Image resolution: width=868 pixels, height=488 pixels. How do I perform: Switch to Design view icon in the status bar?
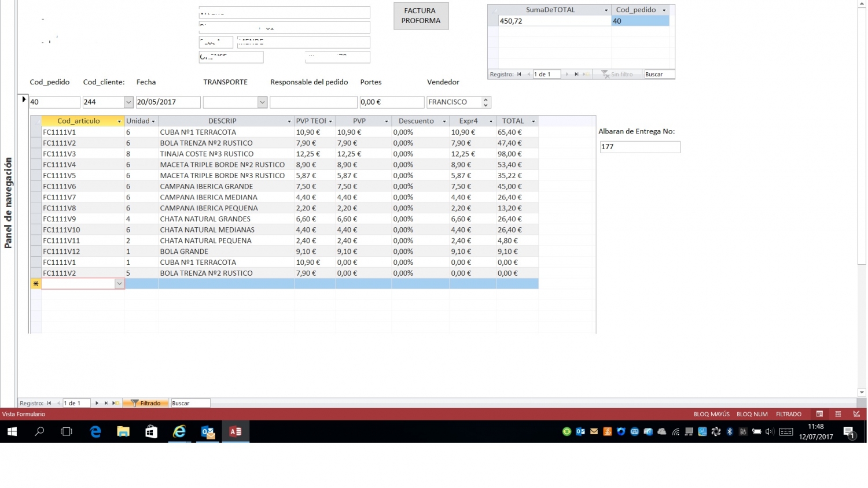click(856, 414)
